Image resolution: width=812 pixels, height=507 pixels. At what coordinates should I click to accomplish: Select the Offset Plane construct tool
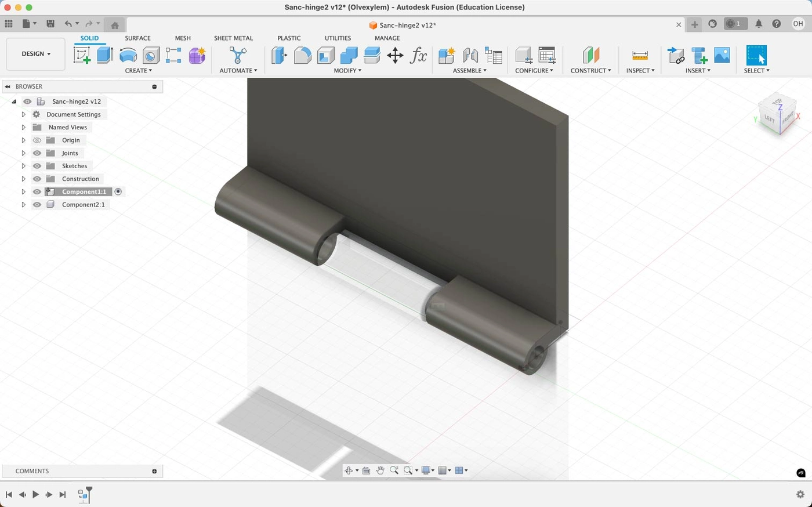coord(590,56)
